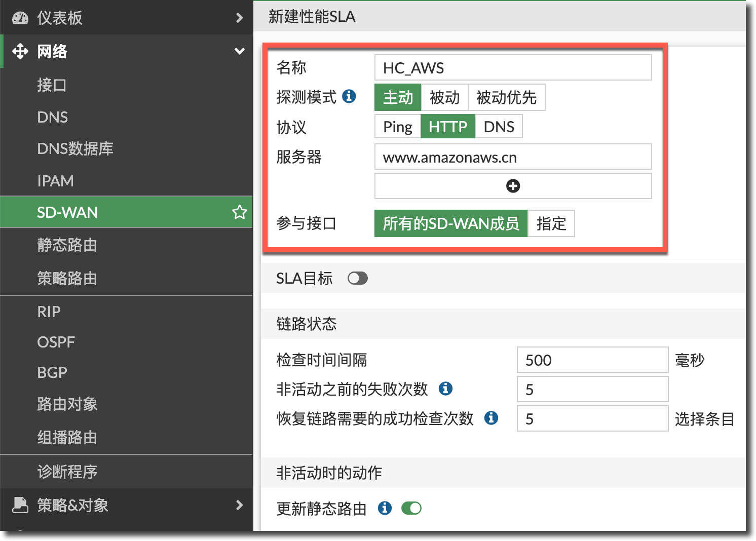Click the 检查时间间隔 input field
The height and width of the screenshot is (541, 756).
pos(592,360)
